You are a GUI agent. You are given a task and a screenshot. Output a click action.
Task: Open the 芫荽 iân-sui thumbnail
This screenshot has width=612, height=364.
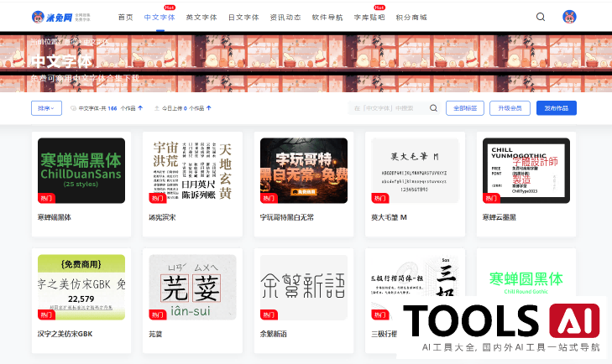point(192,287)
